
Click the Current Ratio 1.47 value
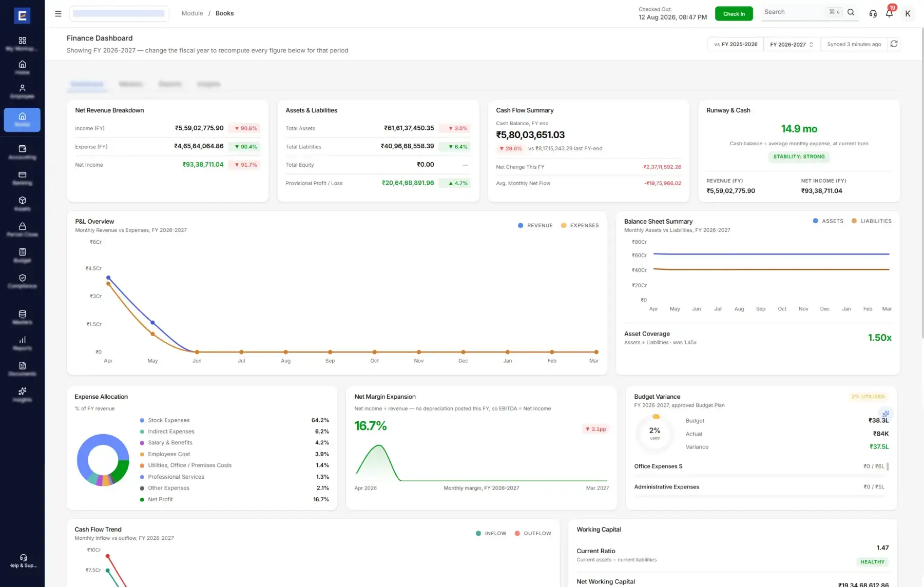[882, 548]
